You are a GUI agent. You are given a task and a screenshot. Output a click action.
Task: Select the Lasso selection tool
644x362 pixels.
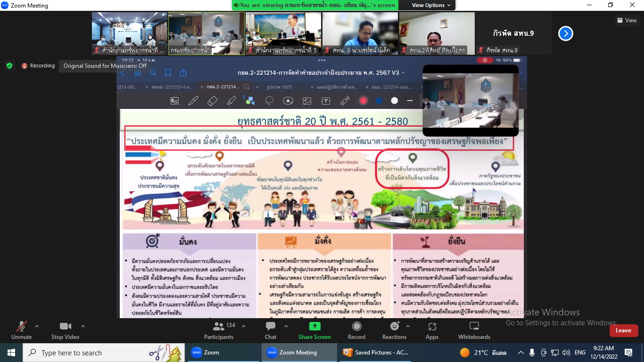(x=269, y=100)
